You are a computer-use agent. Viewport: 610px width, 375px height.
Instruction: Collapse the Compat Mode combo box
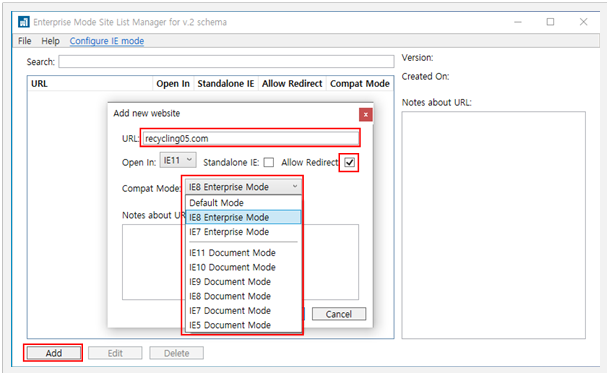pyautogui.click(x=243, y=187)
